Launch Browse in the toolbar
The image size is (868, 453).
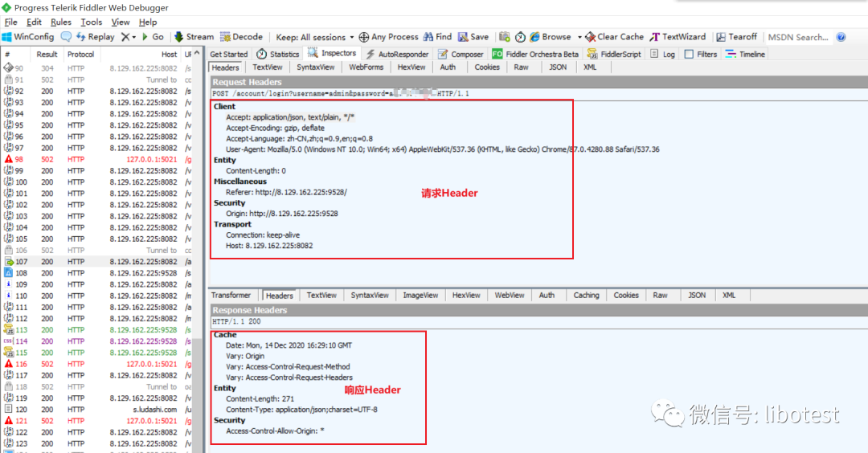tap(551, 37)
